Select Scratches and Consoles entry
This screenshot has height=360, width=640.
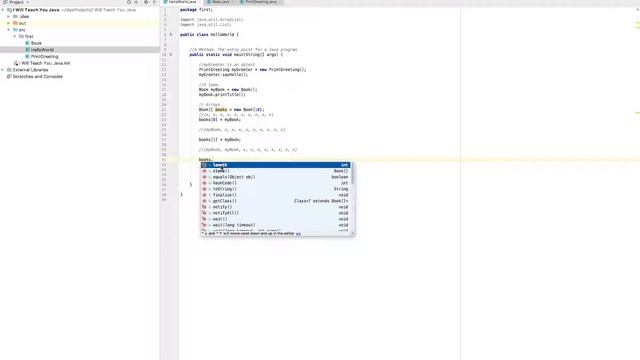pos(38,76)
